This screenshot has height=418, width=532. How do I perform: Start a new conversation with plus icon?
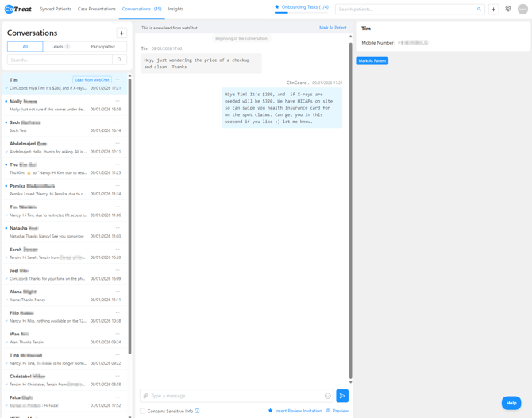point(121,33)
